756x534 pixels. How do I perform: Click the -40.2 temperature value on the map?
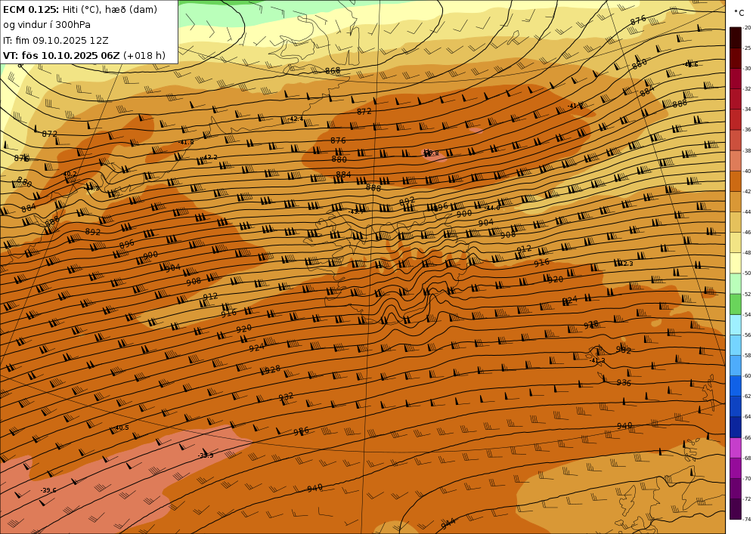tap(69, 174)
